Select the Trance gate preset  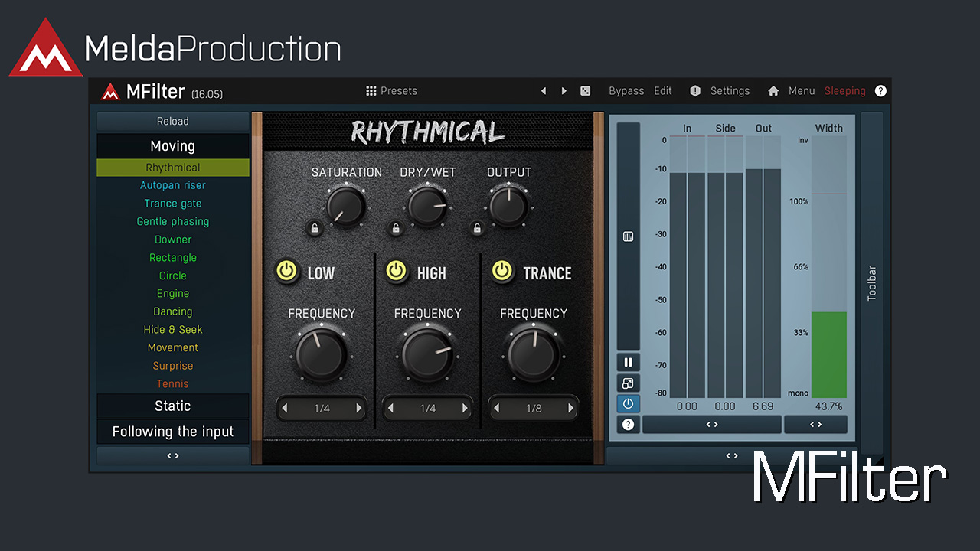tap(172, 204)
